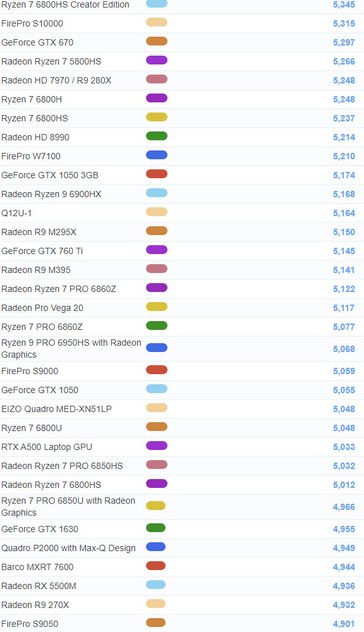Open Ryzen 9 PRO 6950HS with Radeon Graphics
The width and height of the screenshot is (364, 632).
click(x=71, y=348)
